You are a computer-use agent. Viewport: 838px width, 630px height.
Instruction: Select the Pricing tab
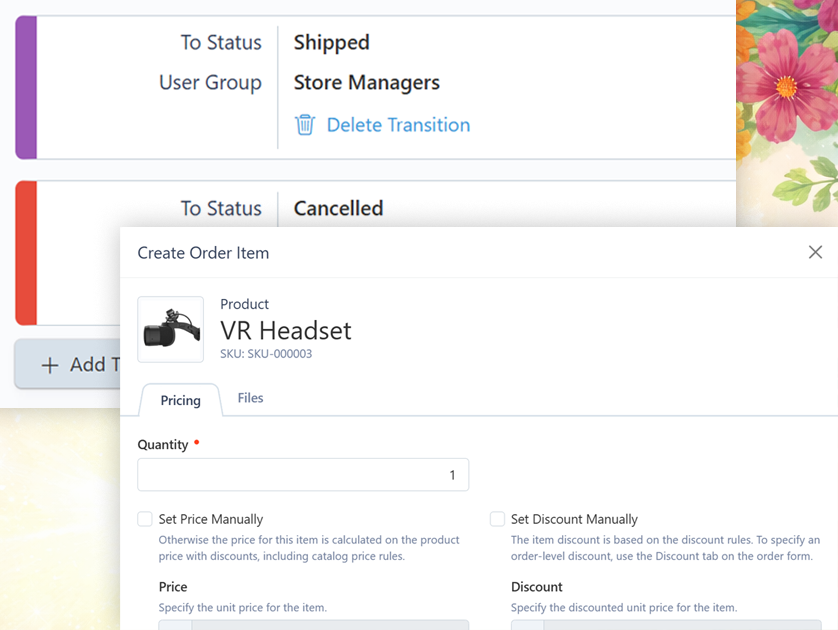click(x=181, y=400)
